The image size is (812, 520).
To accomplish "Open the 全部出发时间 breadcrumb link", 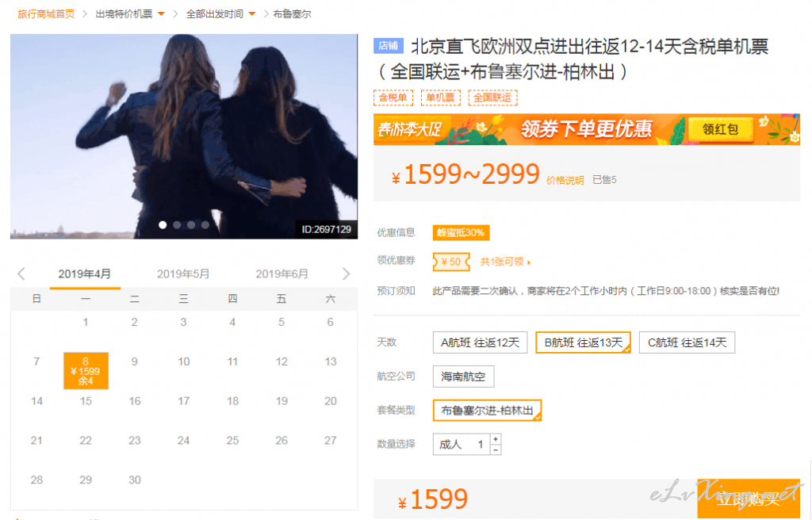I will click(214, 14).
